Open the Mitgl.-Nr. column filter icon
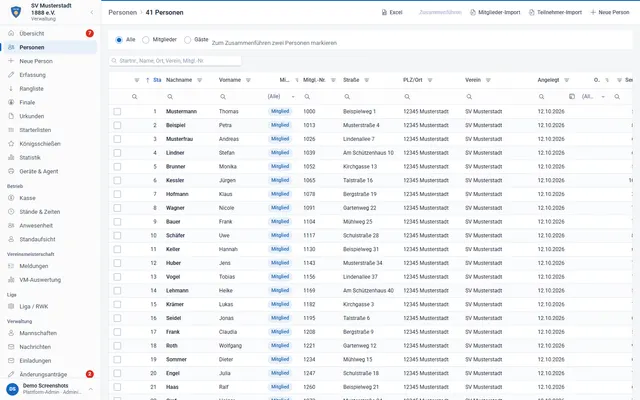The width and height of the screenshot is (640, 400). point(333,80)
